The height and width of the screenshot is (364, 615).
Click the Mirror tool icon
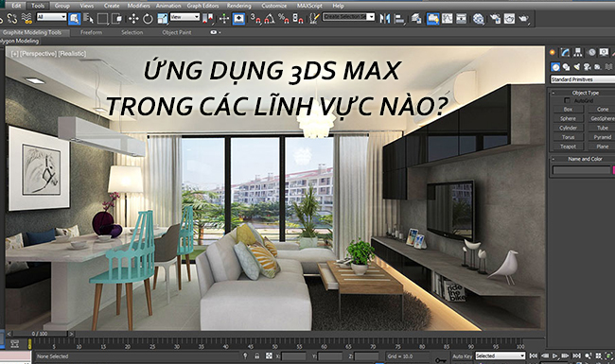[x=385, y=18]
